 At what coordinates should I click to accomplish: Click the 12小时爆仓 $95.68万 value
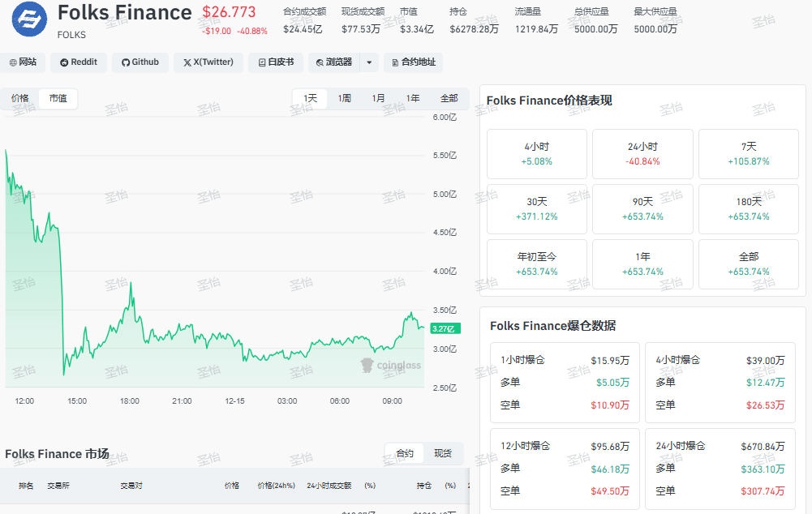coord(610,446)
